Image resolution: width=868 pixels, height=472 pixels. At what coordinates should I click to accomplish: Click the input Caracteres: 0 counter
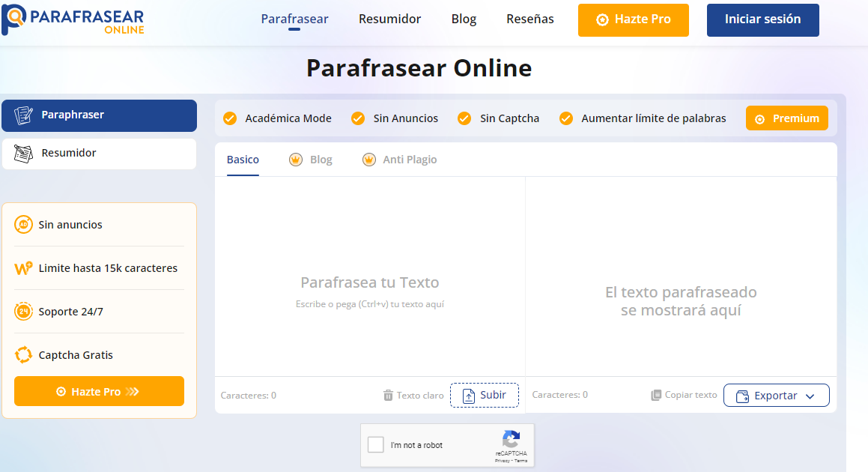click(249, 396)
